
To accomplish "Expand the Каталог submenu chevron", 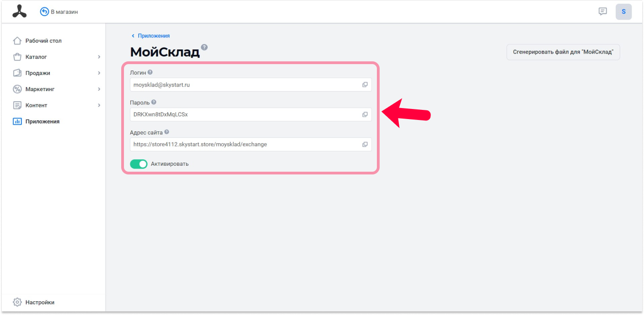I will coord(99,57).
